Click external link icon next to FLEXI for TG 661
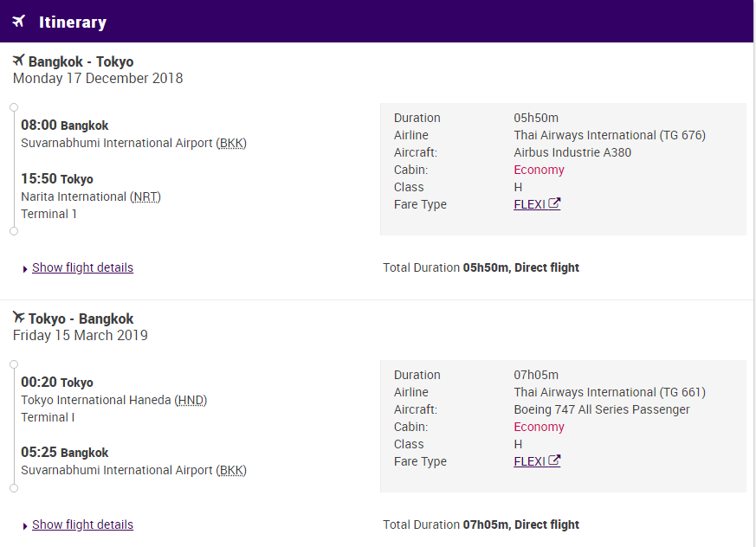The height and width of the screenshot is (547, 756). (554, 460)
